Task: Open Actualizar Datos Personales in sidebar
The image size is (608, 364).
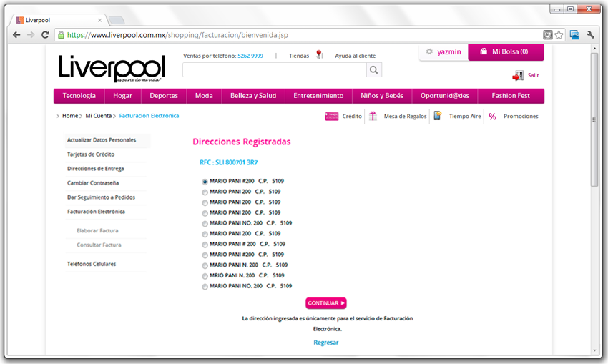Action: pyautogui.click(x=102, y=140)
